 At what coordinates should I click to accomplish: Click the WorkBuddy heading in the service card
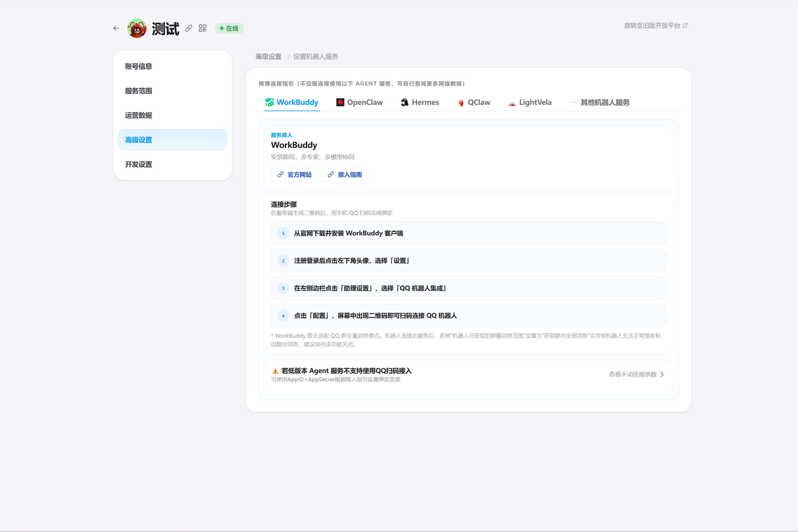click(294, 145)
